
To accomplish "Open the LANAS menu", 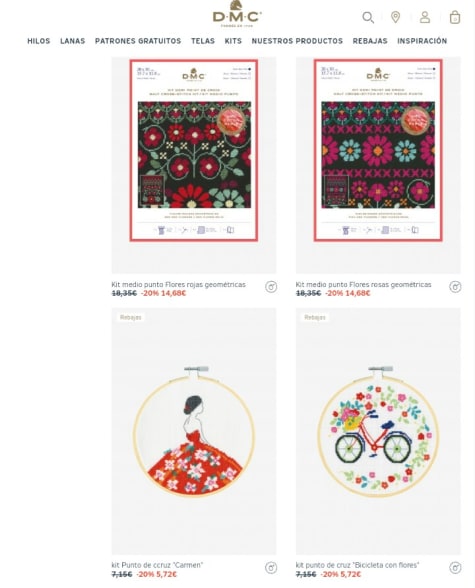I will (x=72, y=41).
